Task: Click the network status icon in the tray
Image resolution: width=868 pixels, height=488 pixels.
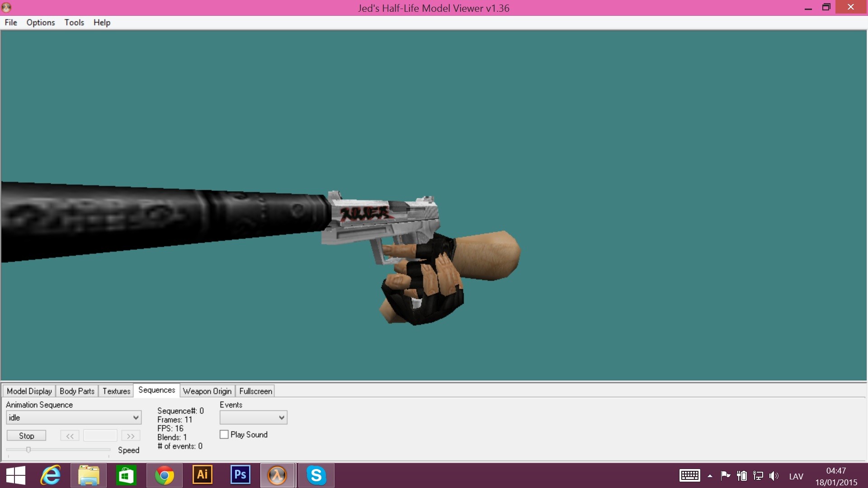Action: pyautogui.click(x=758, y=475)
